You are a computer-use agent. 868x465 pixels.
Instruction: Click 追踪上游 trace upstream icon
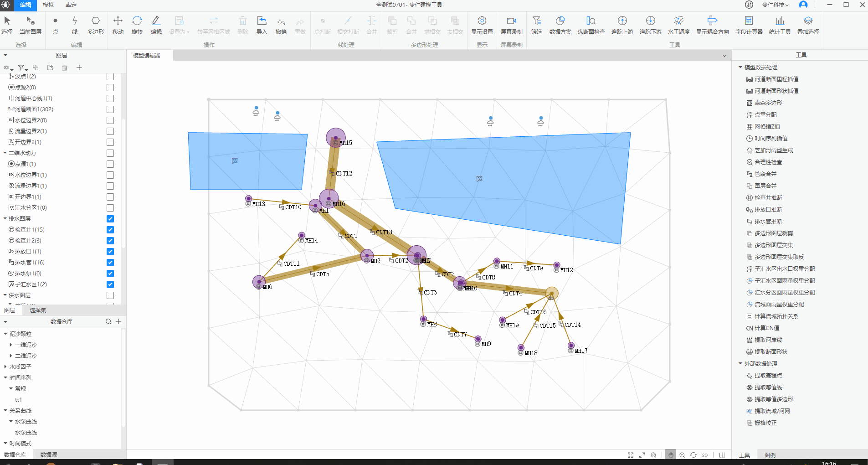click(622, 21)
